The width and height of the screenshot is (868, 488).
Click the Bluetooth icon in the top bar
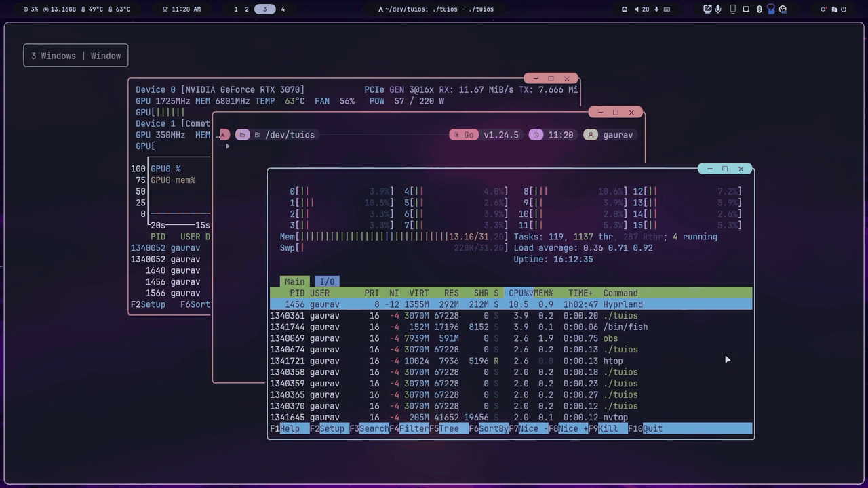click(759, 9)
